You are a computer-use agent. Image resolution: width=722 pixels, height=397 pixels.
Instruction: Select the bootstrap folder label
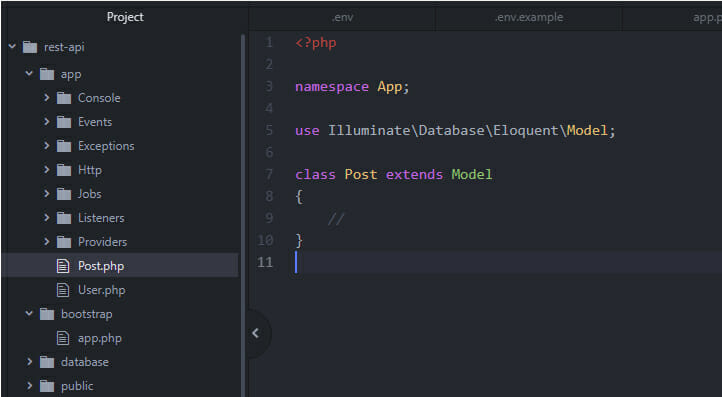click(x=87, y=314)
